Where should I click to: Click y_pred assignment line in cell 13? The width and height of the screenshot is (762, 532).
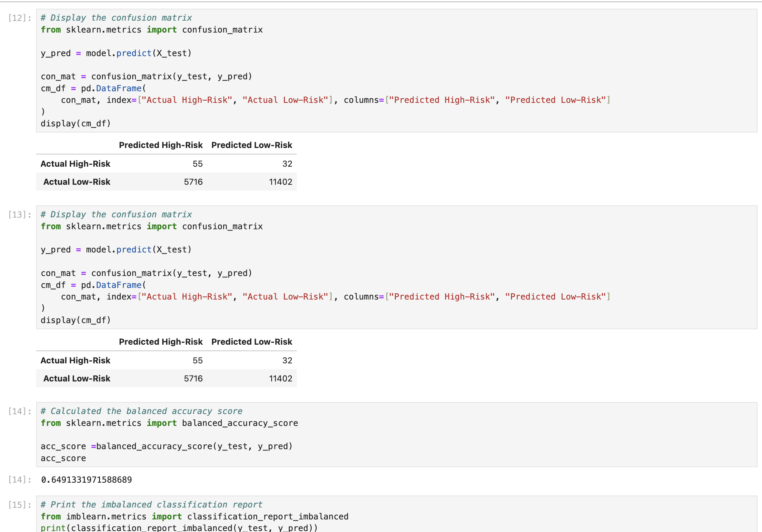(x=116, y=250)
